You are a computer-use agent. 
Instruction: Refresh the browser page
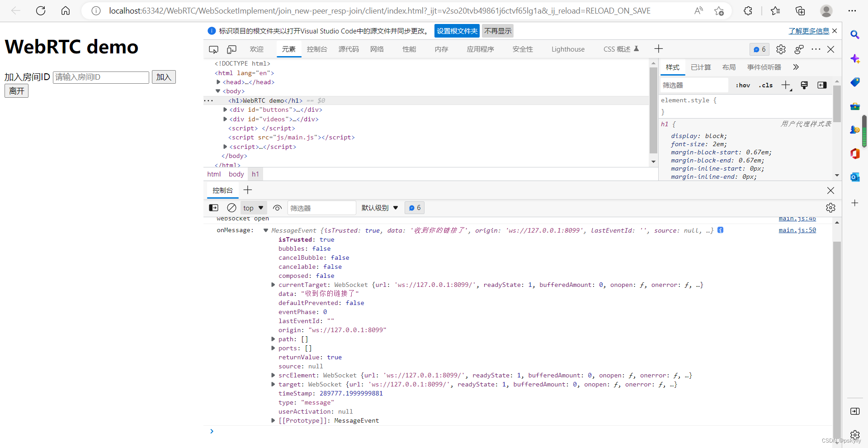[41, 10]
